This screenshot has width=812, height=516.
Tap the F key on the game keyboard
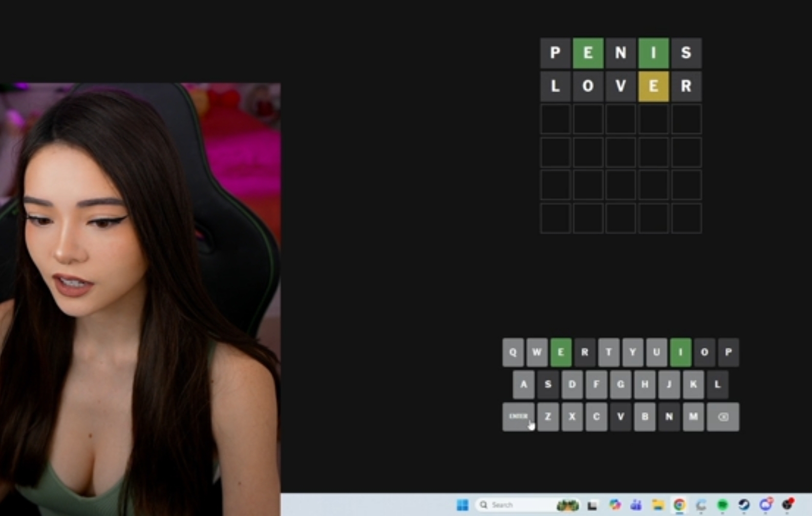pos(596,385)
